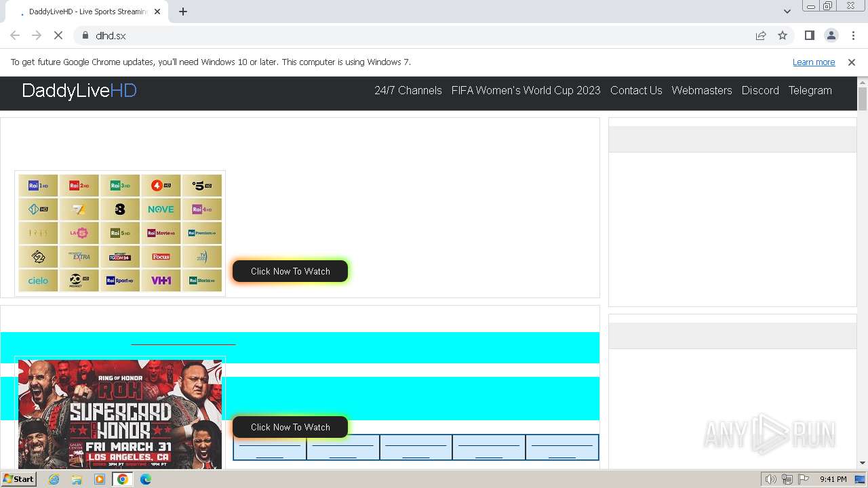868x488 pixels.
Task: Open the 24/7 Channels menu item
Action: pos(408,90)
